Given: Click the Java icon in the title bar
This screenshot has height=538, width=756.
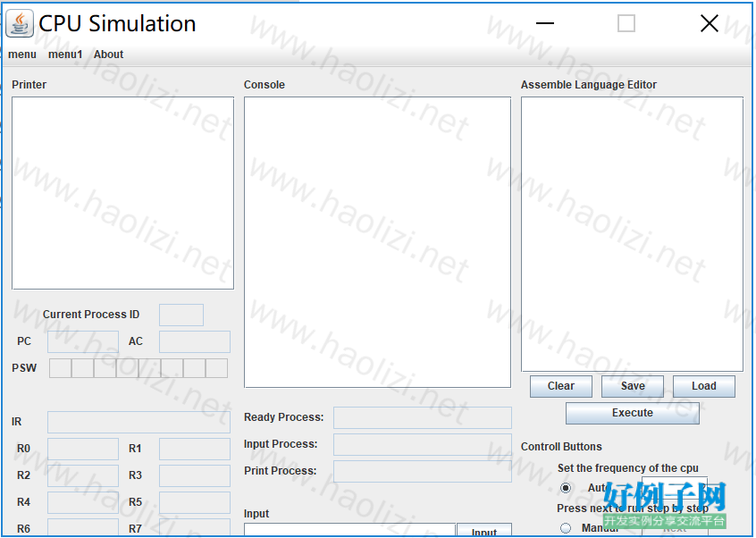Looking at the screenshot, I should 20,24.
